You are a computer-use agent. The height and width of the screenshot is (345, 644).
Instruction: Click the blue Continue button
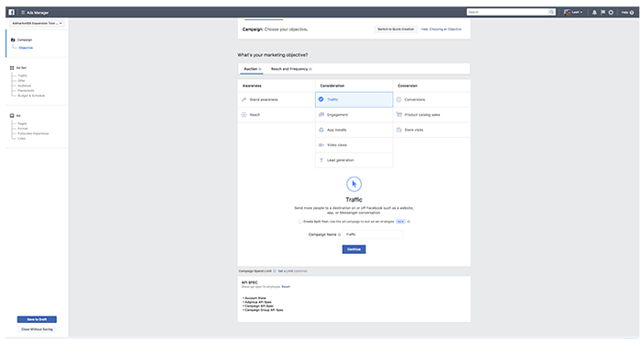click(x=354, y=249)
